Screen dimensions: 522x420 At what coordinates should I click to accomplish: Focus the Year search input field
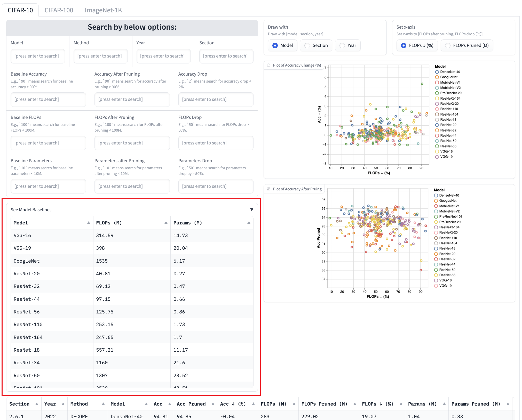[x=163, y=56]
